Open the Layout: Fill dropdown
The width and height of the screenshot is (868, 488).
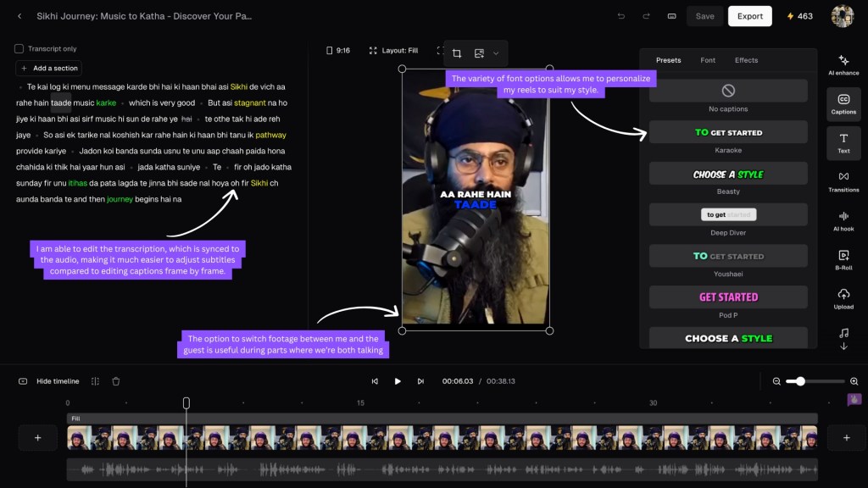394,51
